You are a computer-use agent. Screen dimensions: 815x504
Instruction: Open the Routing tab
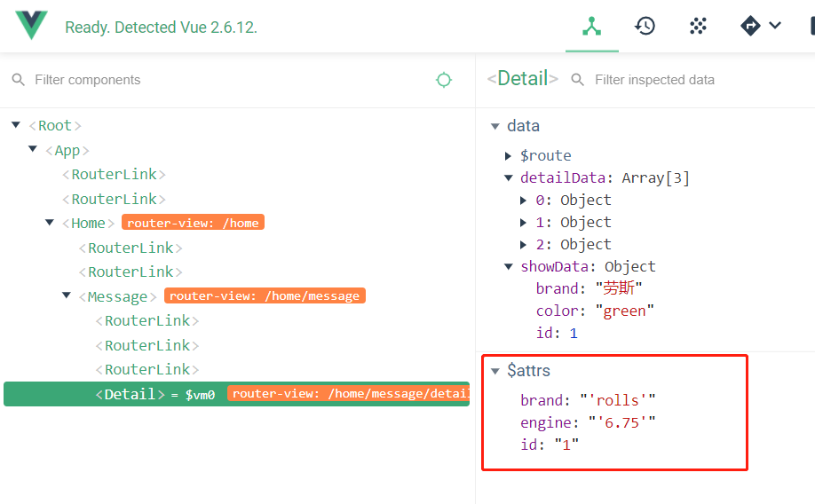point(750,26)
